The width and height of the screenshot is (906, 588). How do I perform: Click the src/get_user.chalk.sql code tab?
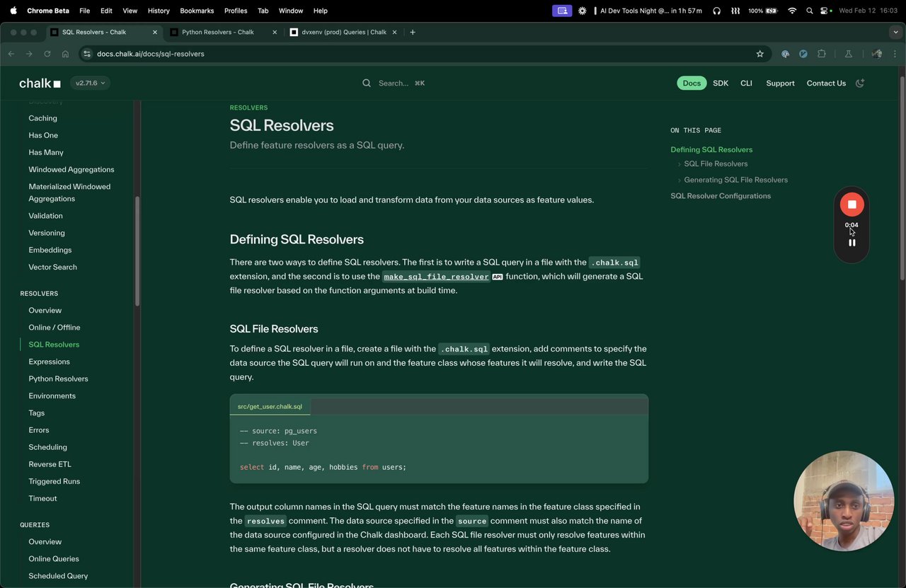click(x=270, y=407)
